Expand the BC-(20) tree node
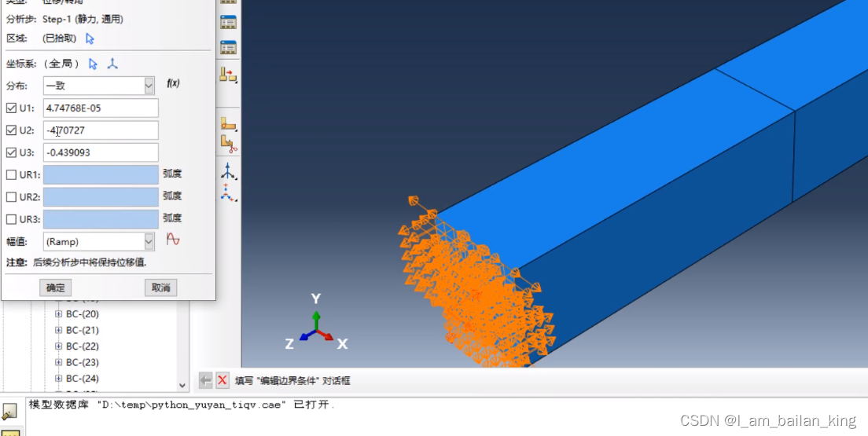The height and width of the screenshot is (436, 868). (x=59, y=314)
